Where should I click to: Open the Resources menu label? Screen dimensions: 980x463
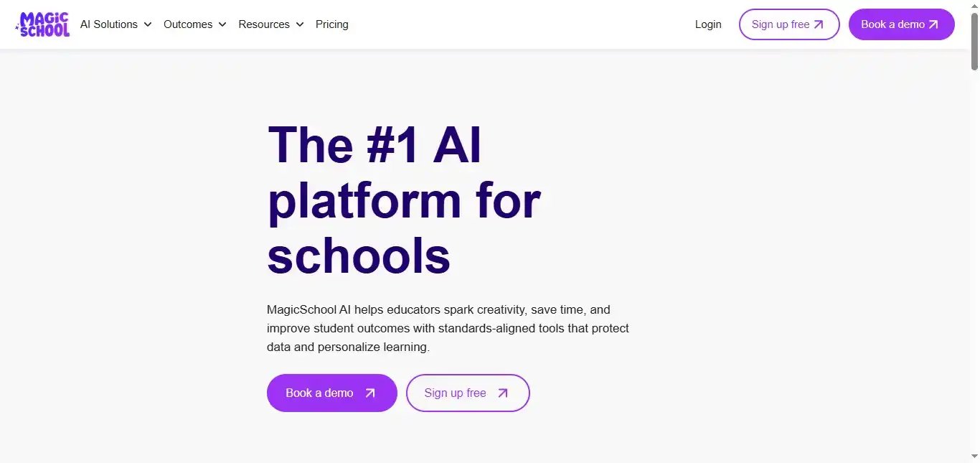coord(264,24)
